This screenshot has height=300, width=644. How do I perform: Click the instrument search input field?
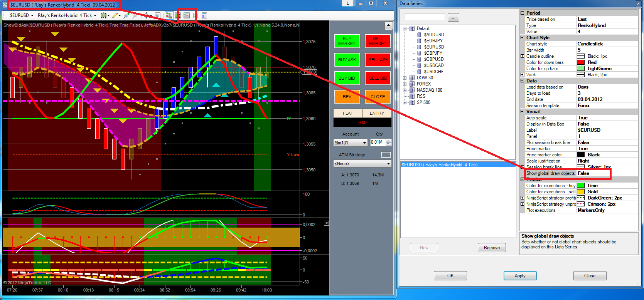click(425, 17)
